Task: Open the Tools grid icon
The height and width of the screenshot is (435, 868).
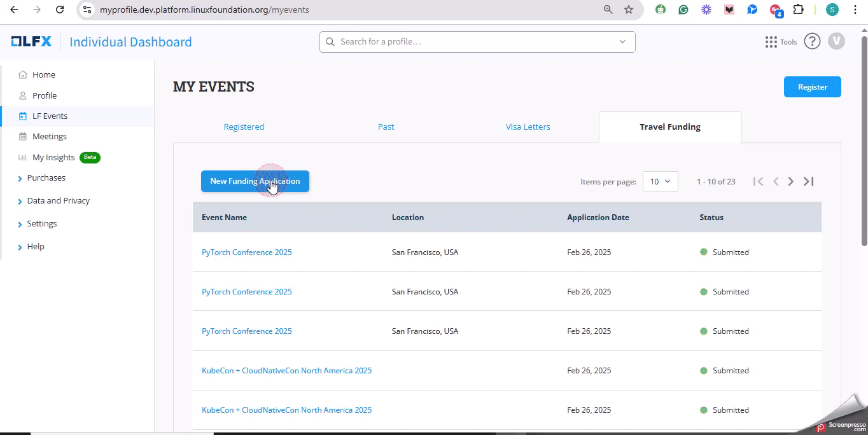Action: pos(771,42)
